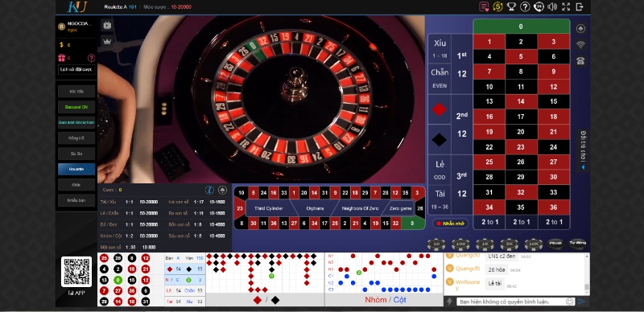The width and height of the screenshot is (644, 312).
Task: Bet on Orphans section
Action: click(316, 208)
